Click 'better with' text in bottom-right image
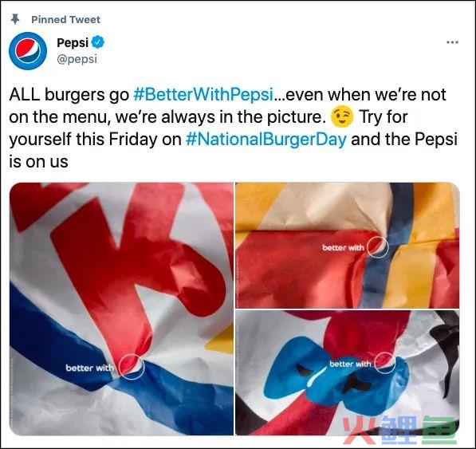The image size is (476, 449). 350,364
